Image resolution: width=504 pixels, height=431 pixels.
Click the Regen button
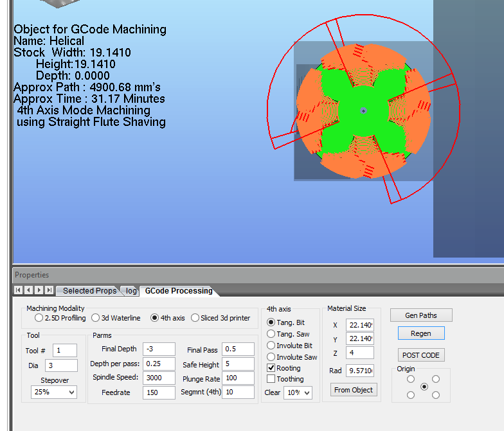pos(421,333)
